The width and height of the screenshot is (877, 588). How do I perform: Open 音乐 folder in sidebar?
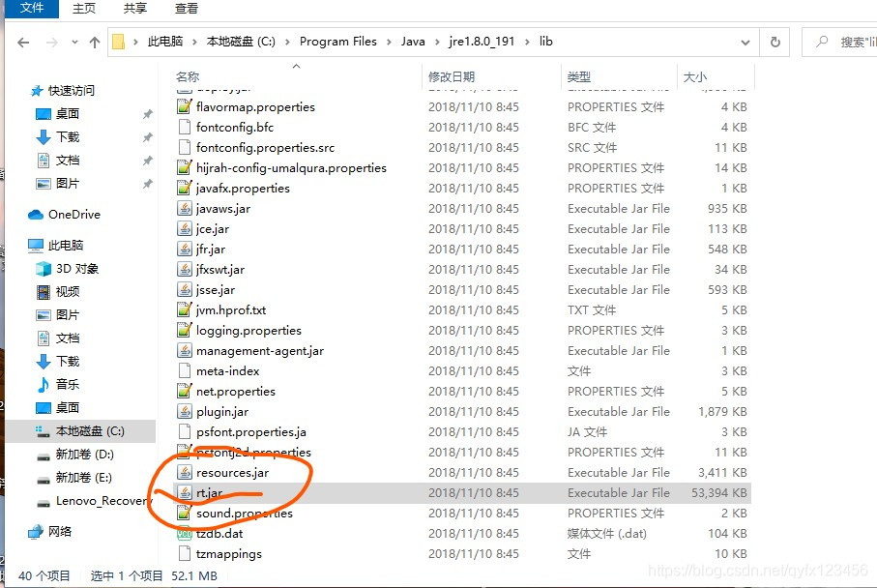(x=67, y=384)
